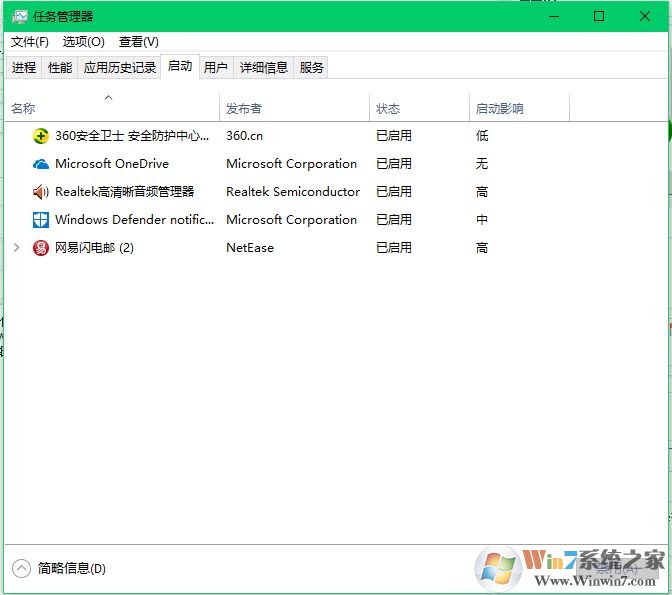Maximize the Task Manager window
The image size is (672, 595).
[x=599, y=16]
